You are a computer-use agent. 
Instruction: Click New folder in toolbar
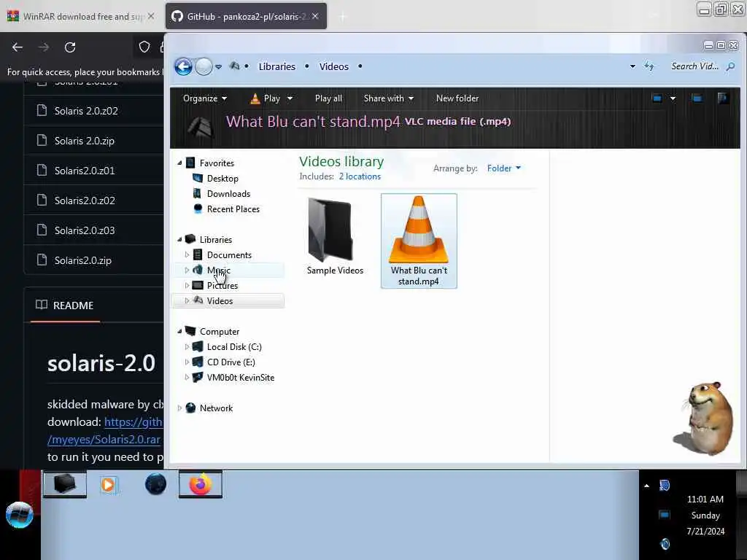point(457,98)
